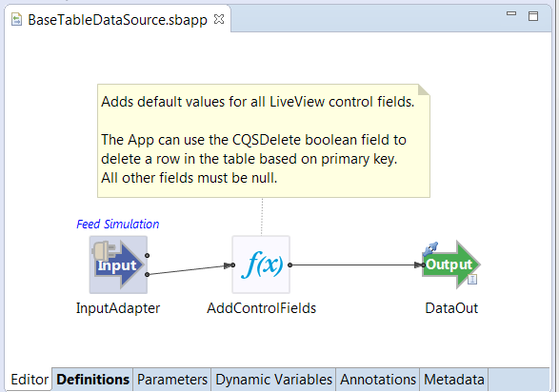Select the arc from AddControlFields to DataOut

(356, 265)
